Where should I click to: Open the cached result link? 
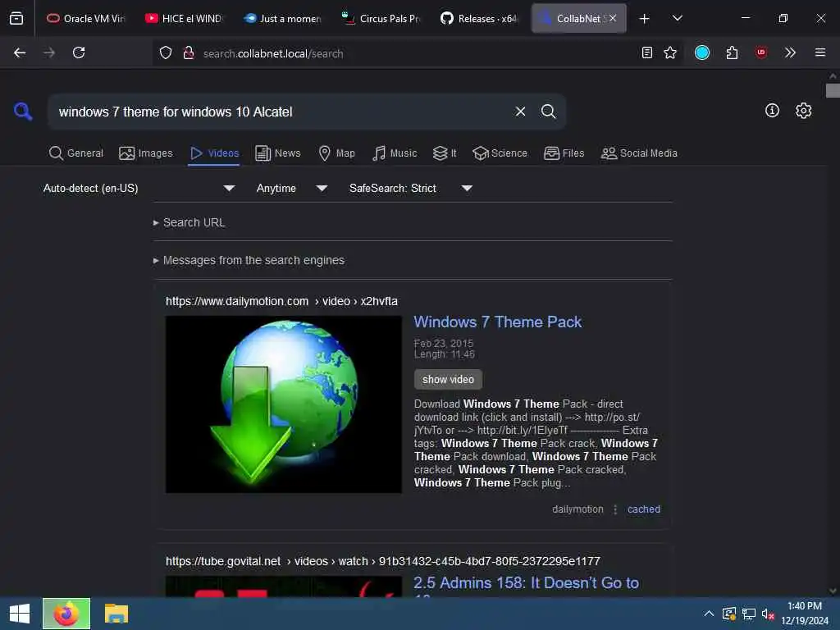643,509
